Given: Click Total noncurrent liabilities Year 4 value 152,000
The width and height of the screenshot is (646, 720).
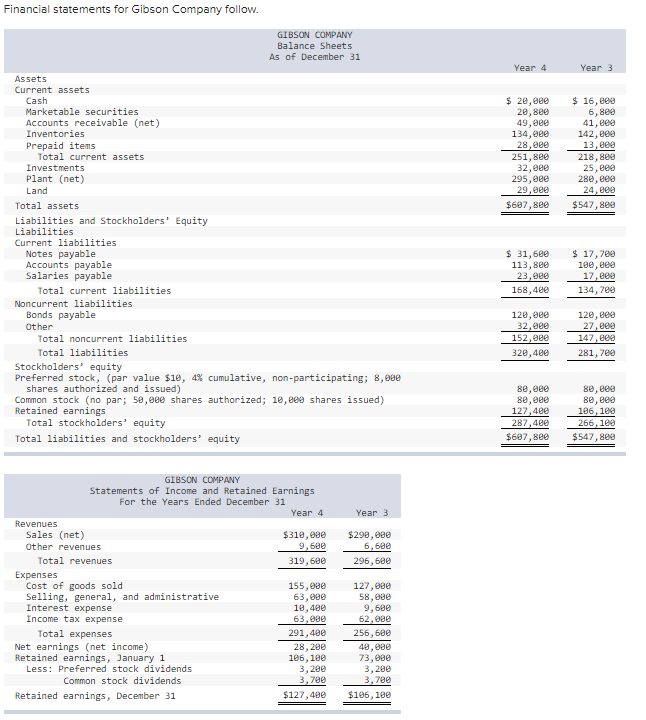Looking at the screenshot, I should 530,338.
